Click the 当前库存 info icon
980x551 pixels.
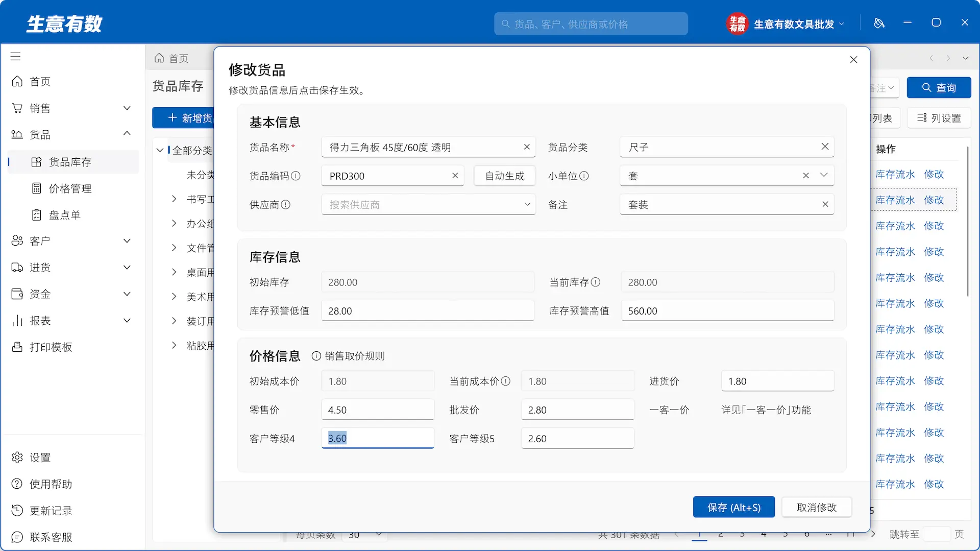(x=596, y=282)
